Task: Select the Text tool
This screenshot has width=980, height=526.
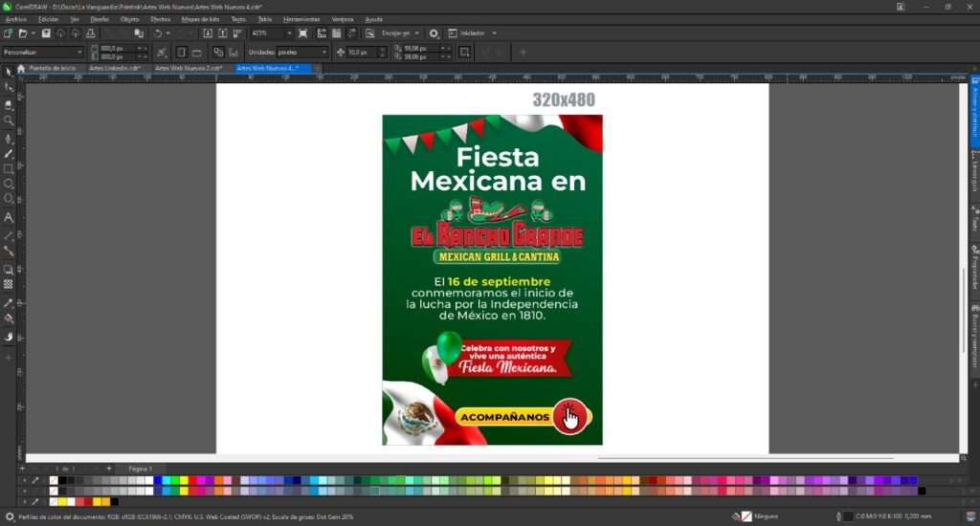Action: (9, 217)
